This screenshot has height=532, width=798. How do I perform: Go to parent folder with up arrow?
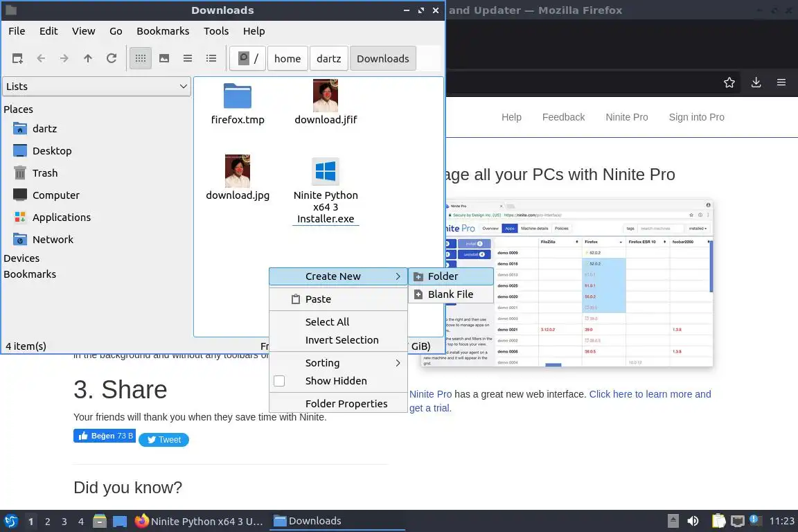pyautogui.click(x=88, y=59)
